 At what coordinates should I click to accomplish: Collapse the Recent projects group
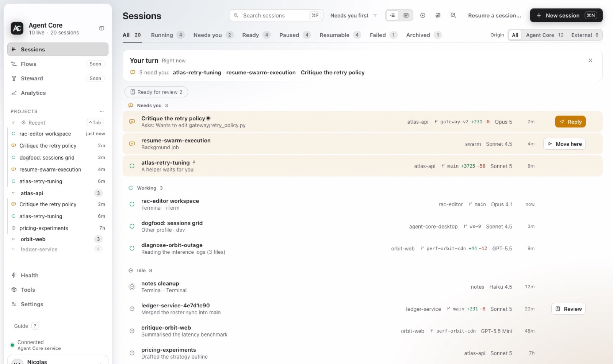[13, 123]
